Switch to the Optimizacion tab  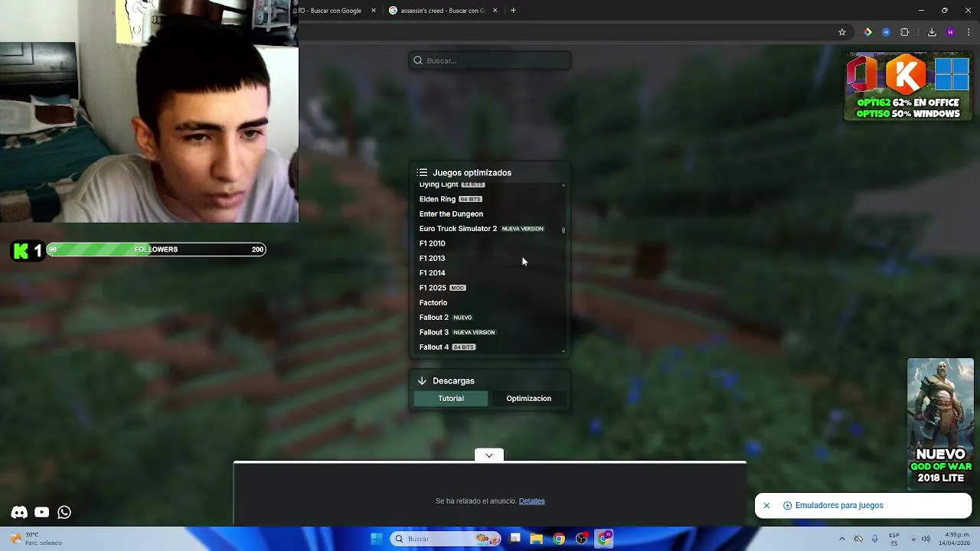[x=529, y=398]
